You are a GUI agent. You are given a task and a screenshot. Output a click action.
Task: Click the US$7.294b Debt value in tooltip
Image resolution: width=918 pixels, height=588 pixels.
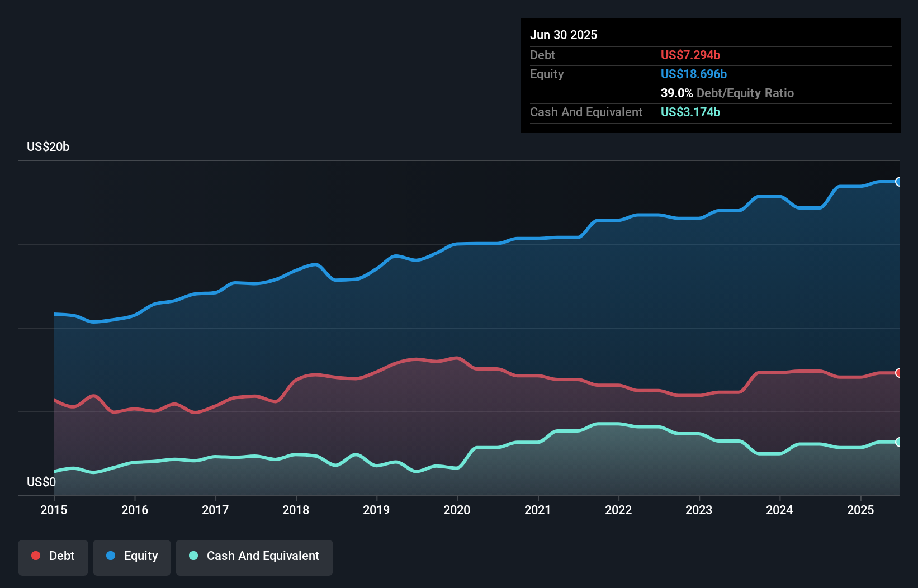point(690,55)
